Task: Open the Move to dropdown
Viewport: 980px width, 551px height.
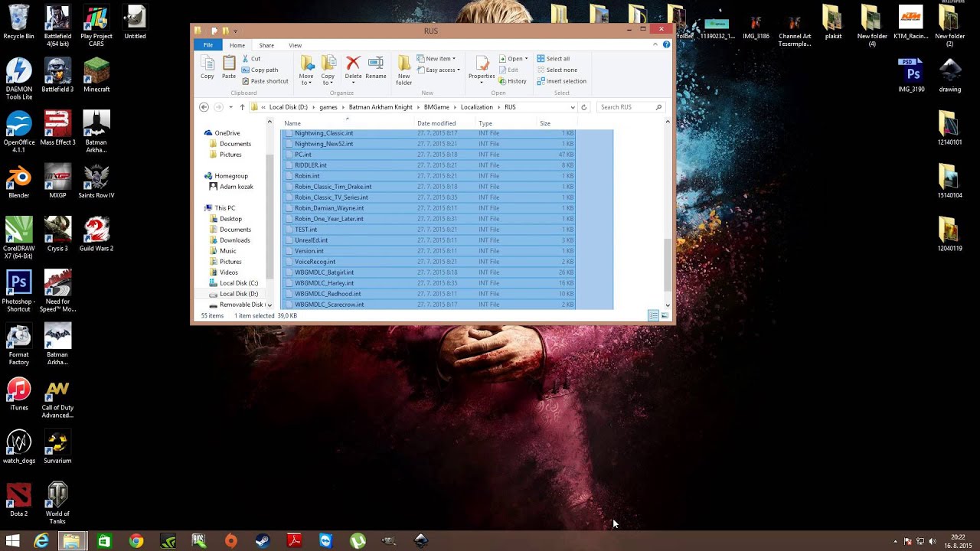Action: 306,70
